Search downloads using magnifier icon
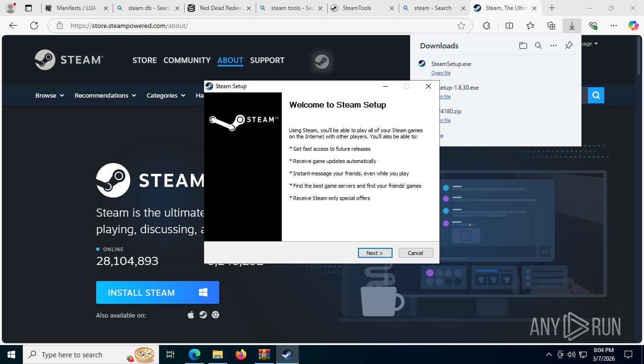644x364 pixels. (538, 45)
